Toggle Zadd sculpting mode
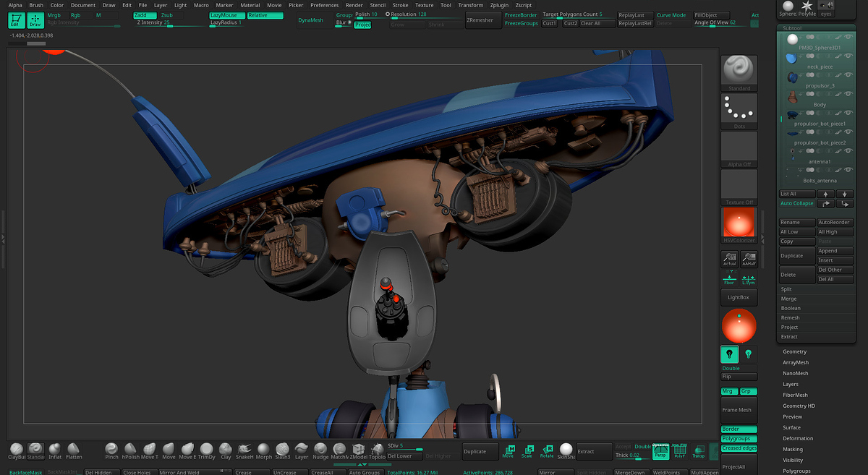The height and width of the screenshot is (475, 868). click(145, 15)
